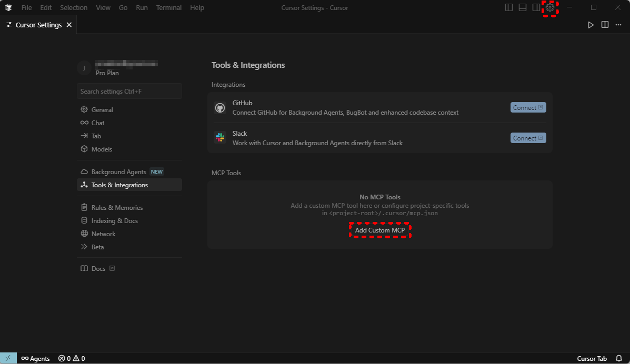
Task: Click the run play icon in editor toolbar
Action: pos(591,25)
